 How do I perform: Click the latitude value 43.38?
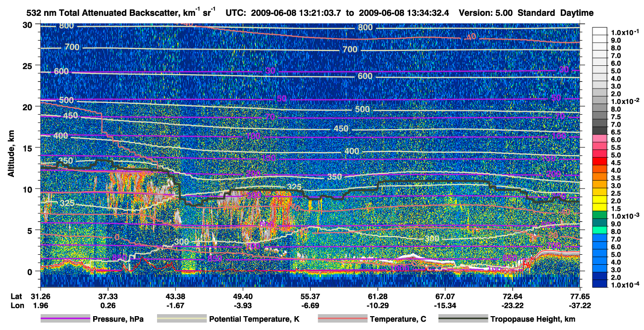point(175,296)
